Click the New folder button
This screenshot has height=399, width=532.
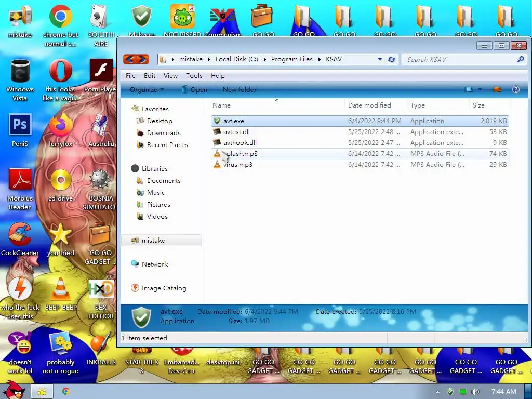pos(240,89)
